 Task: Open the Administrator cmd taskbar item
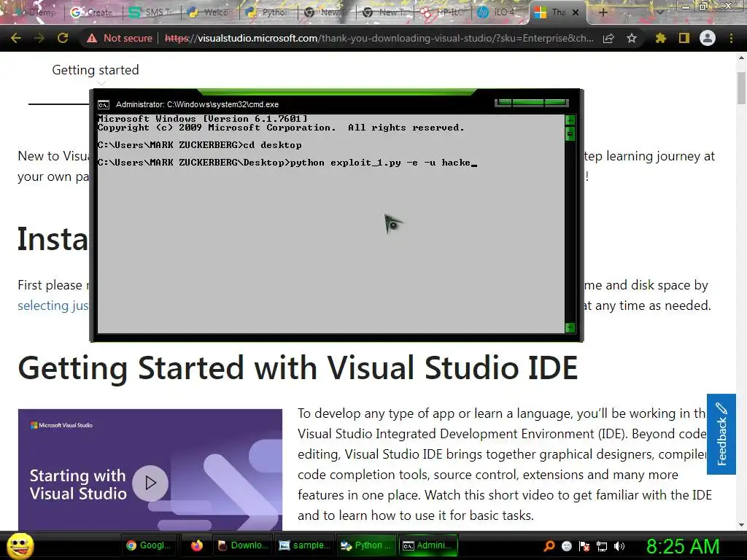[427, 545]
